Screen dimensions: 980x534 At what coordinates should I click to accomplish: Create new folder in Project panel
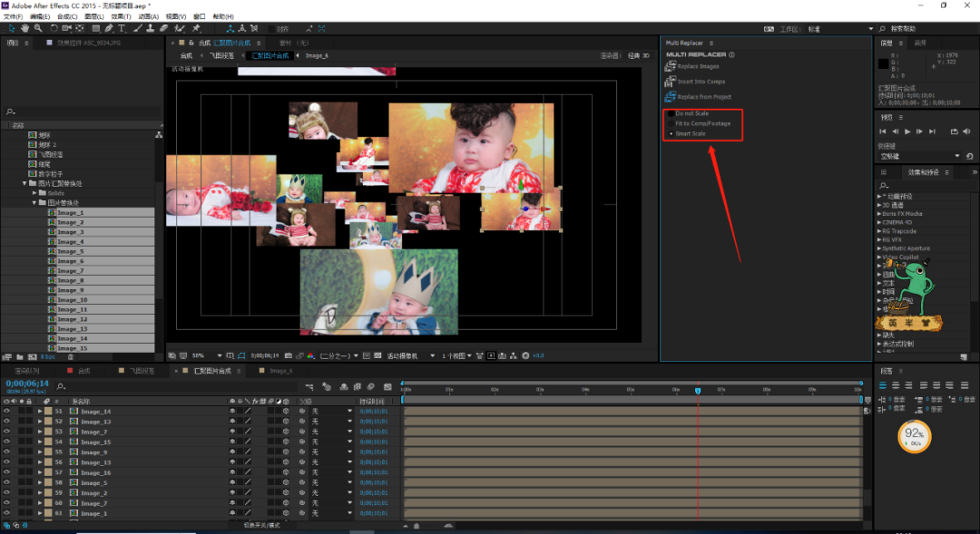20,357
